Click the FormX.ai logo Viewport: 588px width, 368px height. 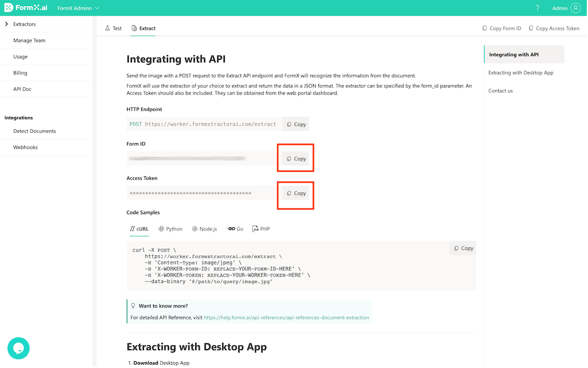26,8
